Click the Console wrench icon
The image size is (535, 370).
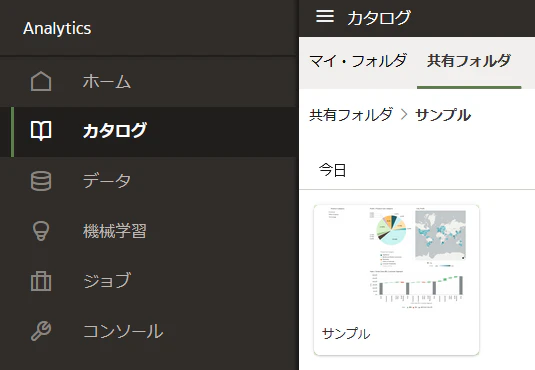(41, 331)
